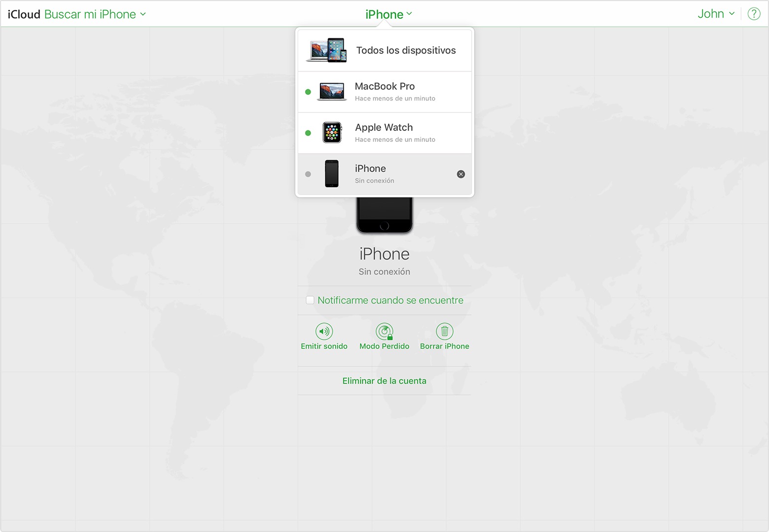The height and width of the screenshot is (532, 769).
Task: Collapse the iPhone device selector dropdown
Action: pyautogui.click(x=388, y=14)
